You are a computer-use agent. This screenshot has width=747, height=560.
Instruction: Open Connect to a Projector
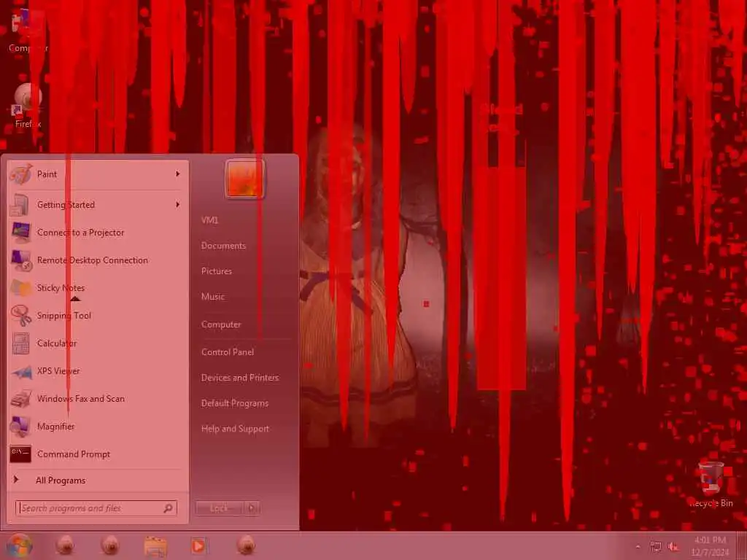(98, 233)
